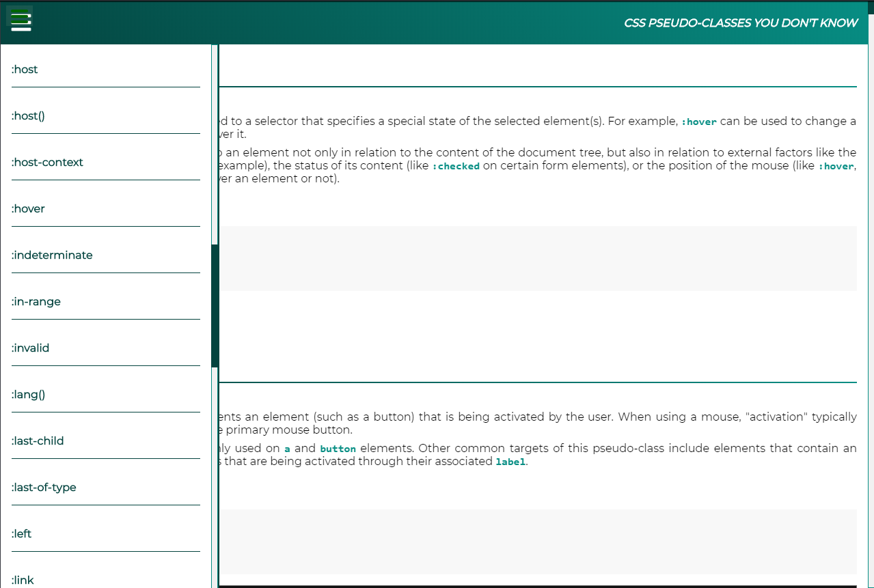Viewport: 874px width, 588px height.
Task: Navigate to :host-context in the sidebar
Action: coord(47,162)
